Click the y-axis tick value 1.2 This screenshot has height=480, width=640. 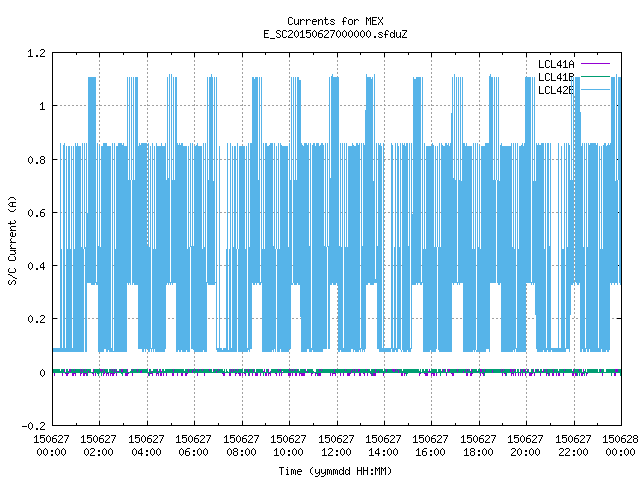[36, 53]
